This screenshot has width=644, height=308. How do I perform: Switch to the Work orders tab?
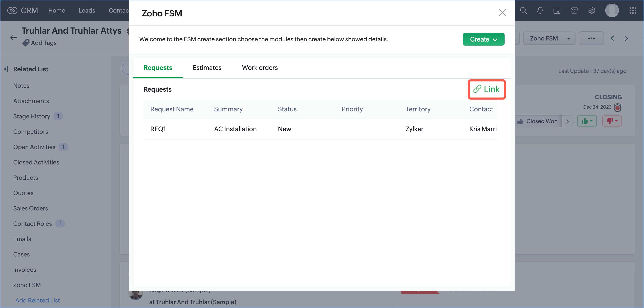pos(259,68)
